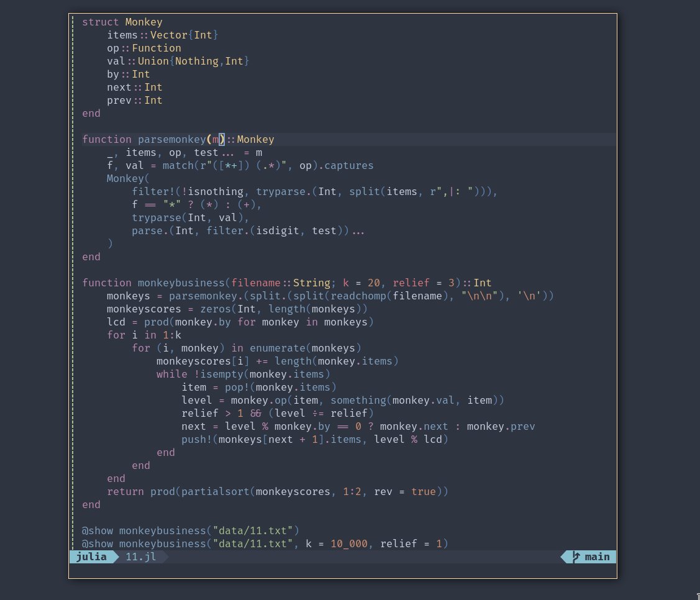Click the end keyword closing struct Monkey
This screenshot has width=700, height=600.
tap(91, 113)
